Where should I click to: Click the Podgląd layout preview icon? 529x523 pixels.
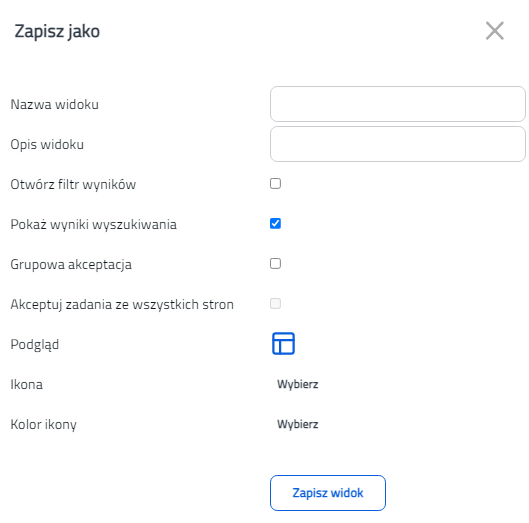click(283, 343)
